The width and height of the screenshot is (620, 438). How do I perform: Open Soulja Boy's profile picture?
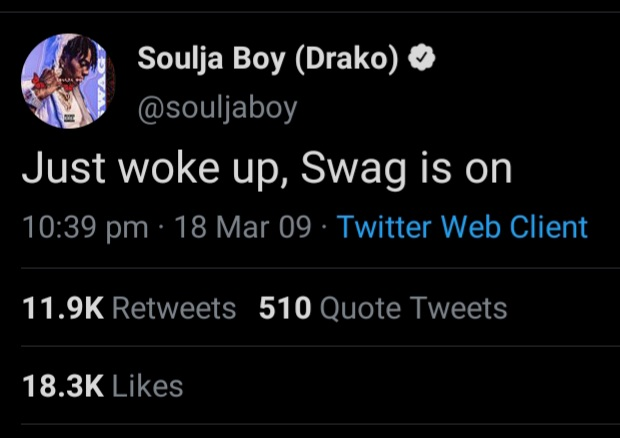[x=68, y=81]
